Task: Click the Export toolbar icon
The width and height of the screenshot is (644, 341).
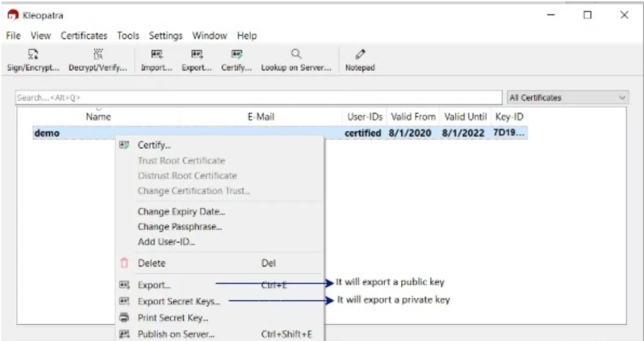Action: pos(197,54)
